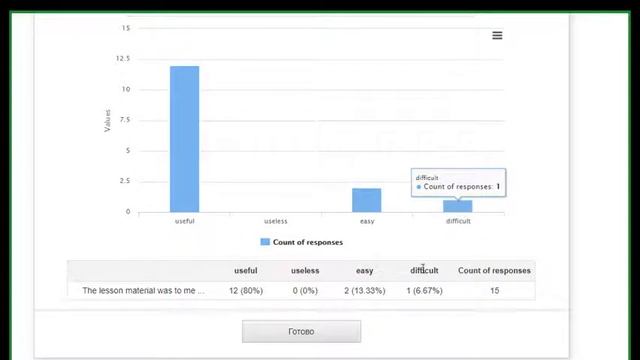Image resolution: width=640 pixels, height=360 pixels.
Task: Click the difficult tooltip popup
Action: tap(458, 183)
